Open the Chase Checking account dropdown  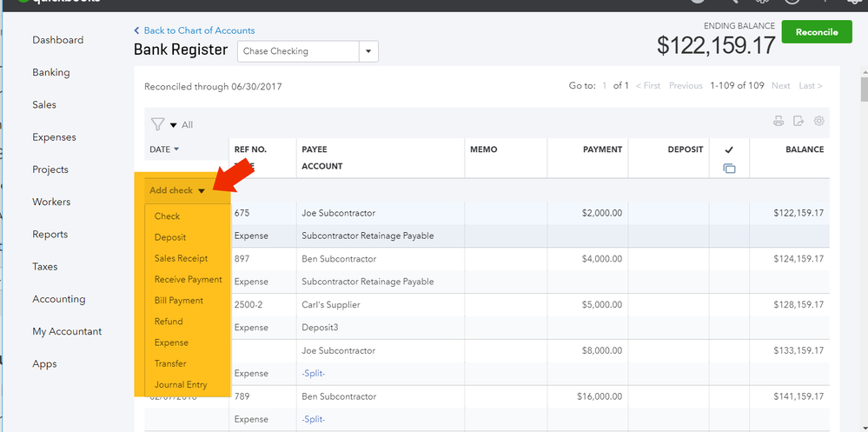click(369, 51)
